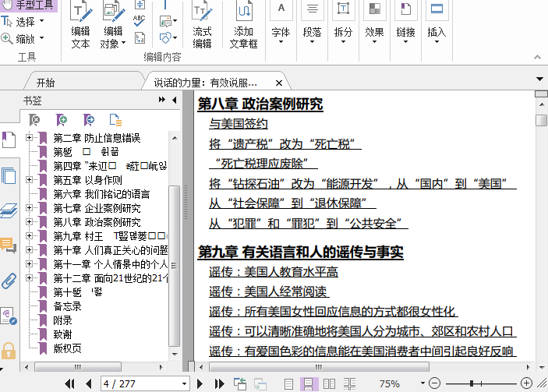
Task: Select facing pages view mode
Action: pos(329,384)
